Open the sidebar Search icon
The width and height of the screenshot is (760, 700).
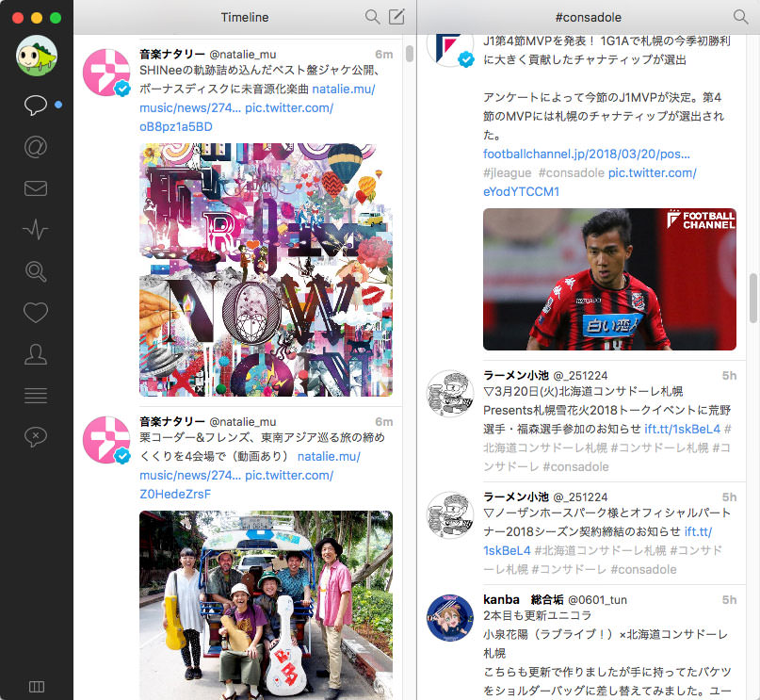point(36,271)
